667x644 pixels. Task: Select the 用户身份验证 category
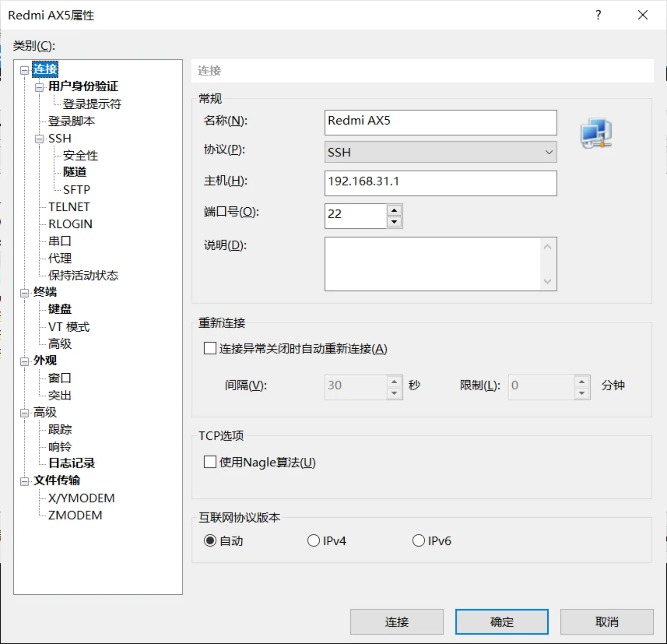click(83, 87)
